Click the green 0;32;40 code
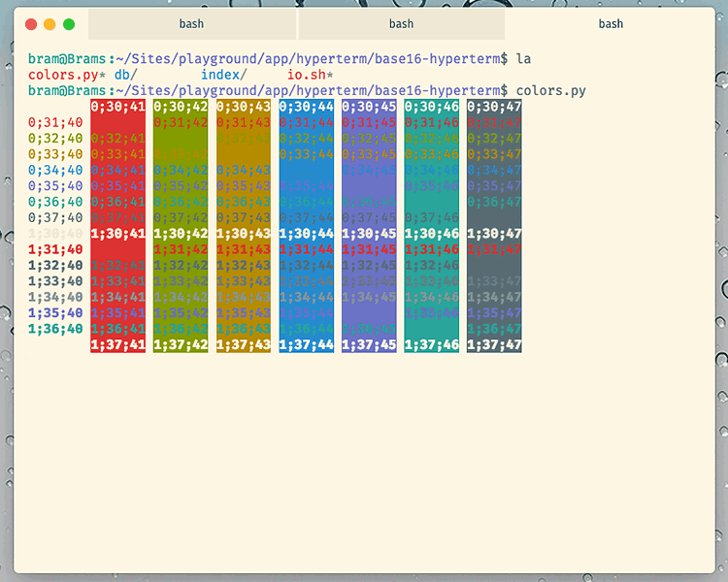The image size is (728, 582). coord(55,139)
